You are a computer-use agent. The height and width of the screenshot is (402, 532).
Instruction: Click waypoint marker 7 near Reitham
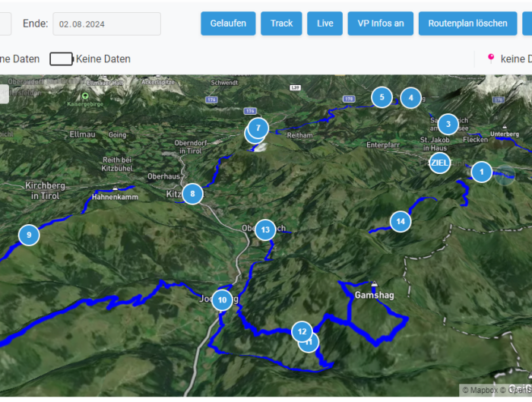[258, 128]
